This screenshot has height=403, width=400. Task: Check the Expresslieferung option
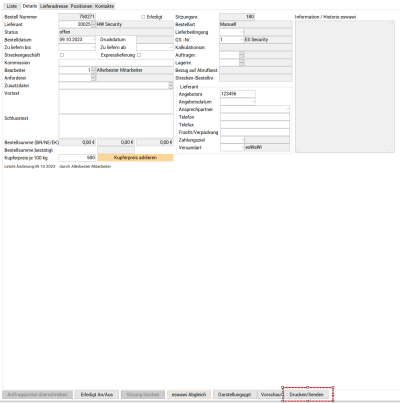(x=139, y=55)
